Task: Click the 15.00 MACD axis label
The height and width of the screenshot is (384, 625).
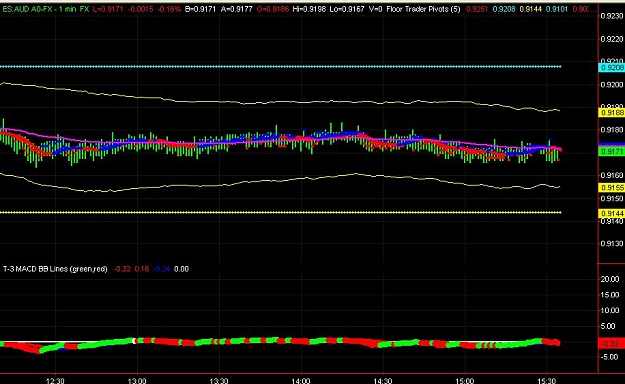Action: pos(610,295)
